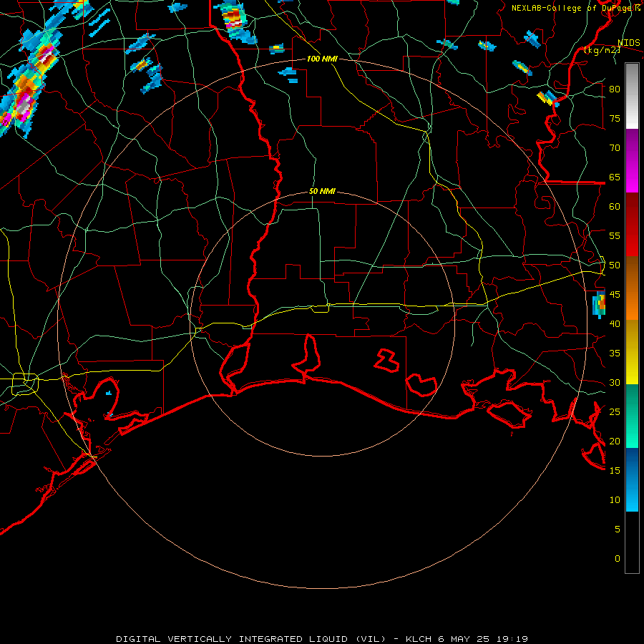Pick the gray-white segment of the VIL color bar
Image resolution: width=644 pixels, height=644 pixels.
(632, 96)
